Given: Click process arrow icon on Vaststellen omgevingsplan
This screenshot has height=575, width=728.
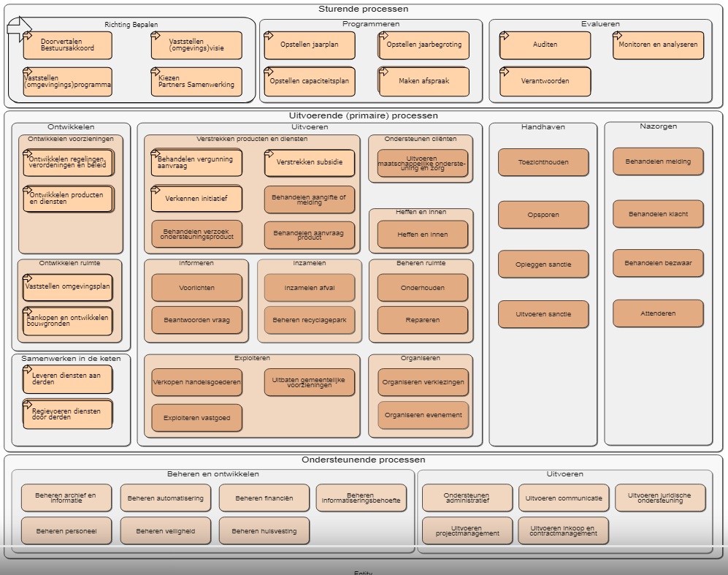Looking at the screenshot, I should (28, 278).
